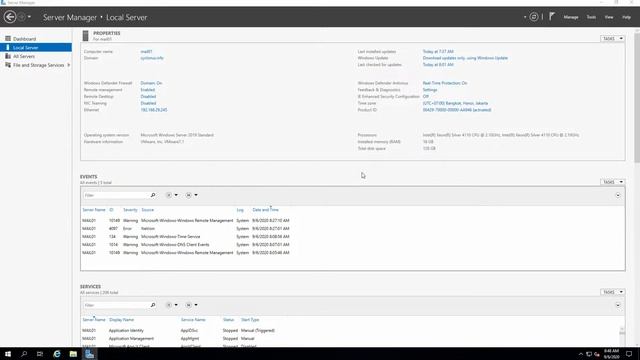Open the View menu
Screen dimensions: 640x360
coord(609,17)
